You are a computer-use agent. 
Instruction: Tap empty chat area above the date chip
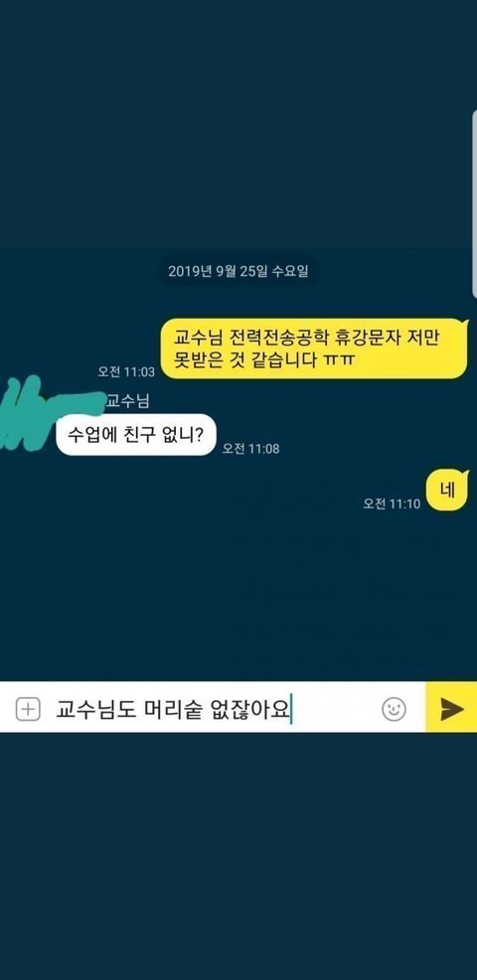tap(238, 125)
